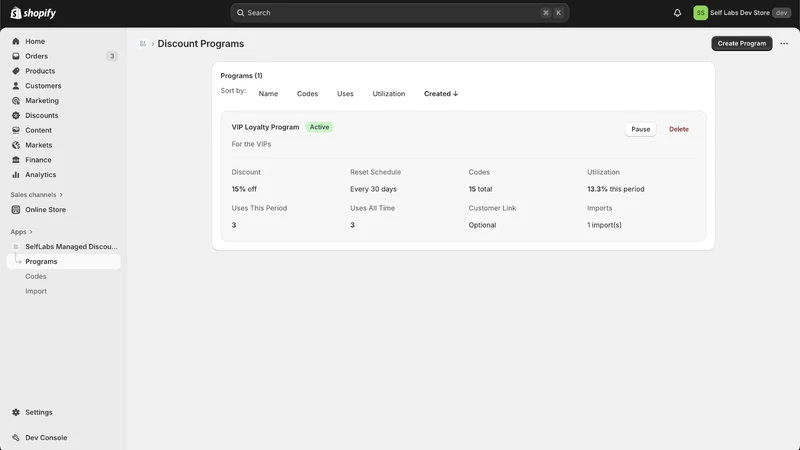800x450 pixels.
Task: Sort programs by Codes
Action: (307, 94)
